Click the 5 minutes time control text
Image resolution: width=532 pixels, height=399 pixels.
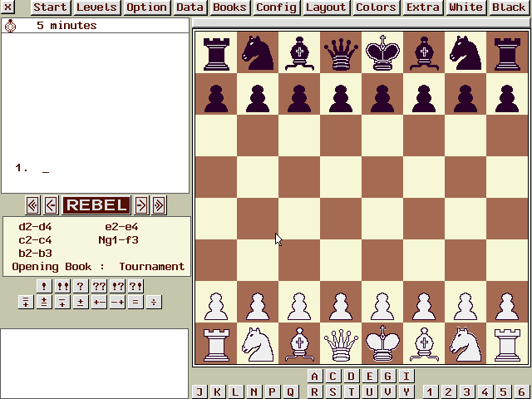(x=66, y=26)
